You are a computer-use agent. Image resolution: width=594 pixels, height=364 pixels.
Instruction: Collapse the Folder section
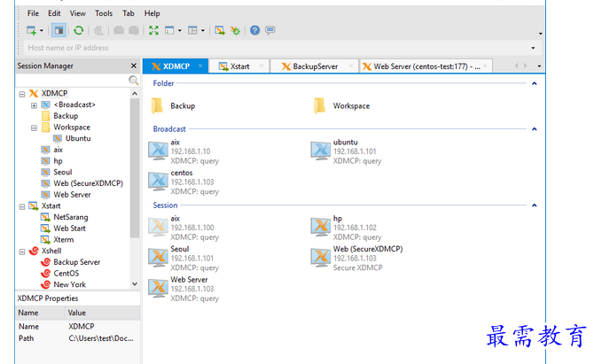534,83
